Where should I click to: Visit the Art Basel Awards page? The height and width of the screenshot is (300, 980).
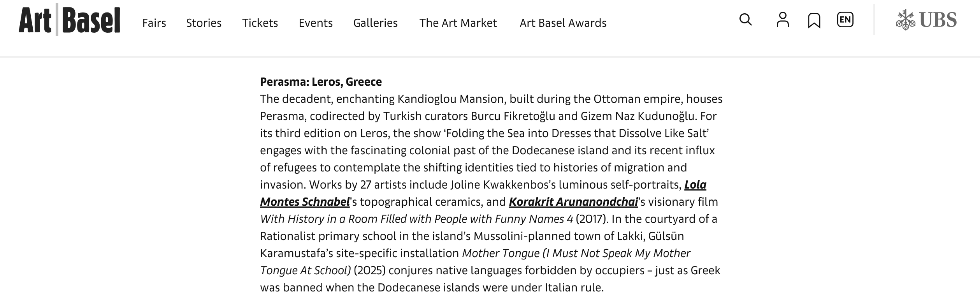[563, 23]
